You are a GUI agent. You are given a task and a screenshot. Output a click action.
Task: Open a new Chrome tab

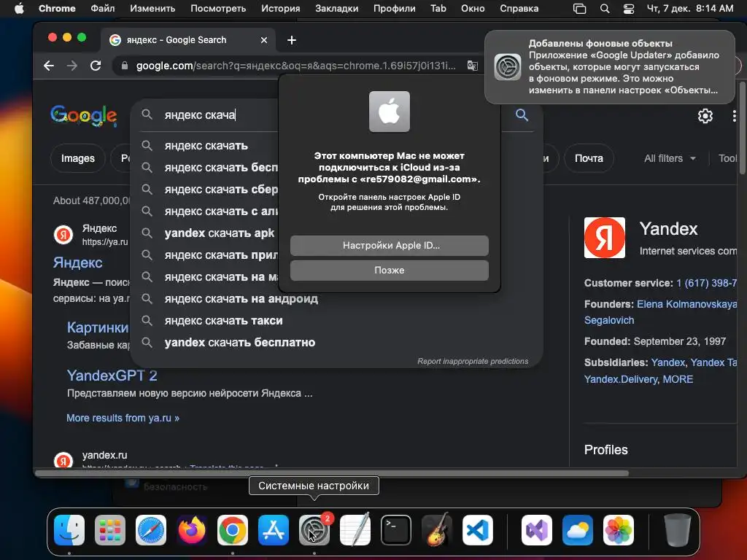[x=292, y=41]
